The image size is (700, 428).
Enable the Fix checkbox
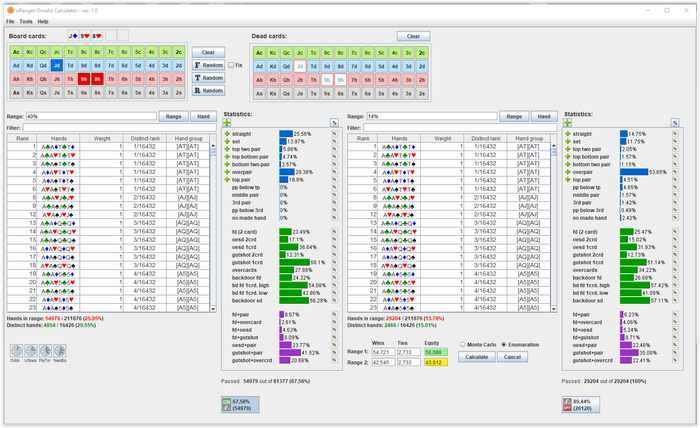click(230, 64)
